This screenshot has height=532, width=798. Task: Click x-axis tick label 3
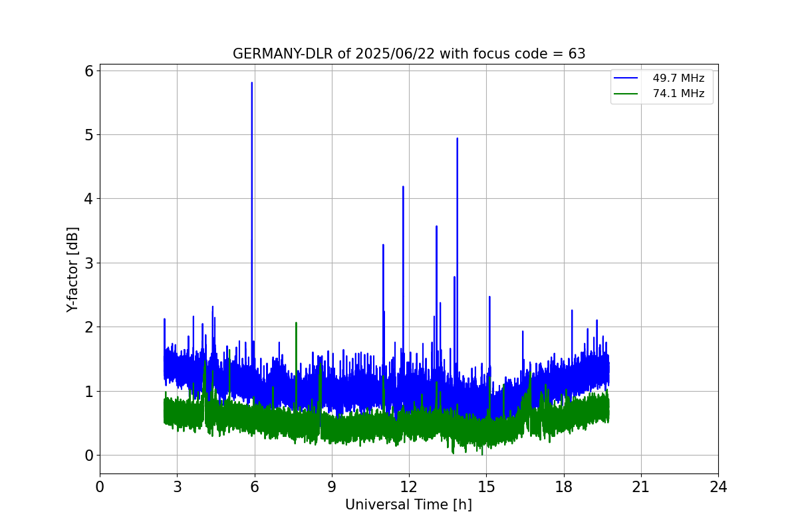pyautogui.click(x=177, y=487)
